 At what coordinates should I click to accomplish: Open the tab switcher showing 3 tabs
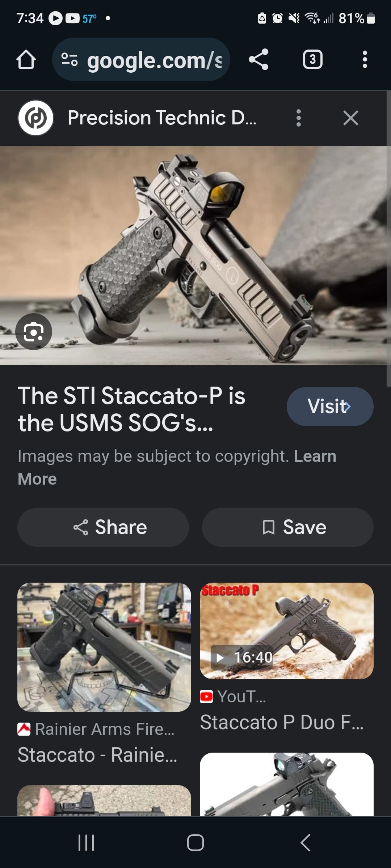312,59
